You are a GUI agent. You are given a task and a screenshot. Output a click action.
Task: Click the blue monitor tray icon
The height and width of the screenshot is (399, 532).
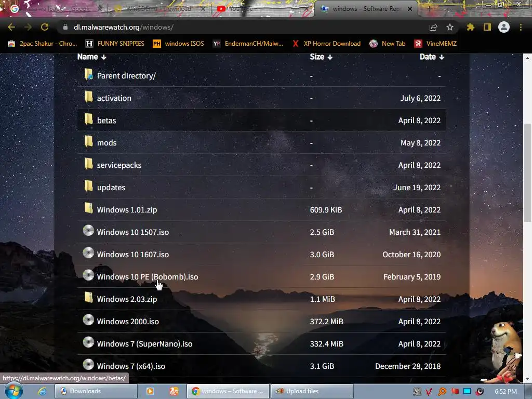[467, 392]
